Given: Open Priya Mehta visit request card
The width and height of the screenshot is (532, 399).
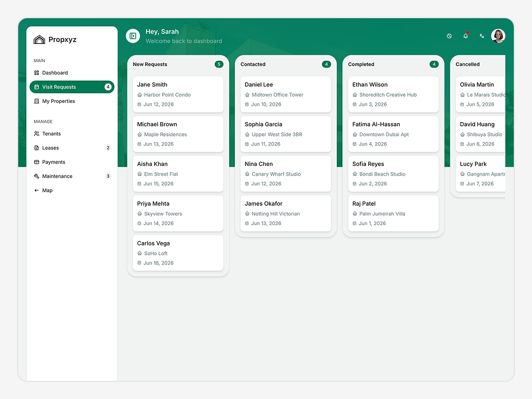Looking at the screenshot, I should click(x=178, y=213).
